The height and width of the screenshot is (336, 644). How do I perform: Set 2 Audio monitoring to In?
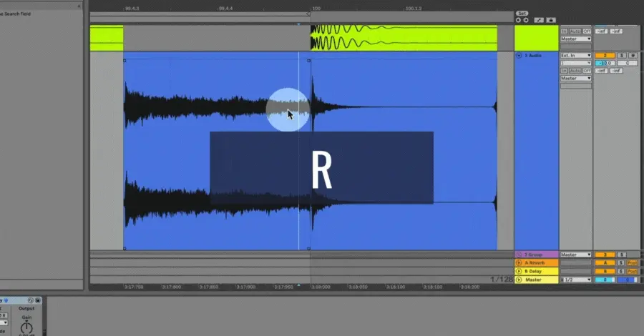[565, 71]
